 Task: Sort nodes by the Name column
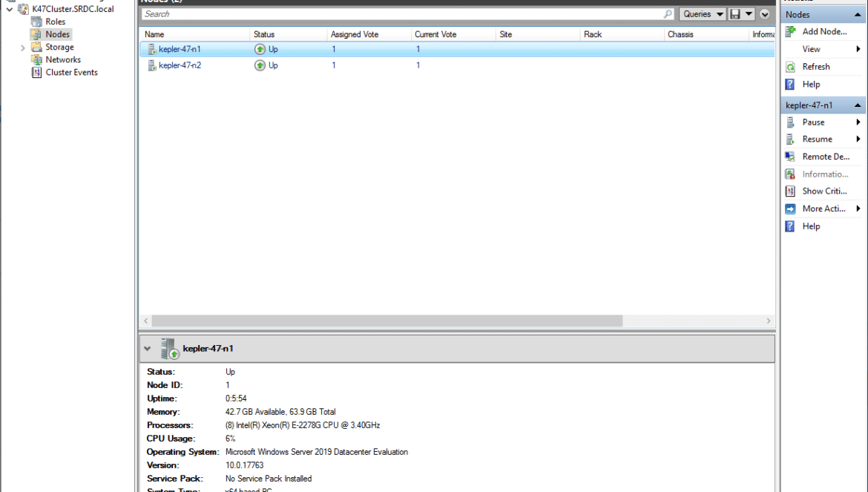194,34
